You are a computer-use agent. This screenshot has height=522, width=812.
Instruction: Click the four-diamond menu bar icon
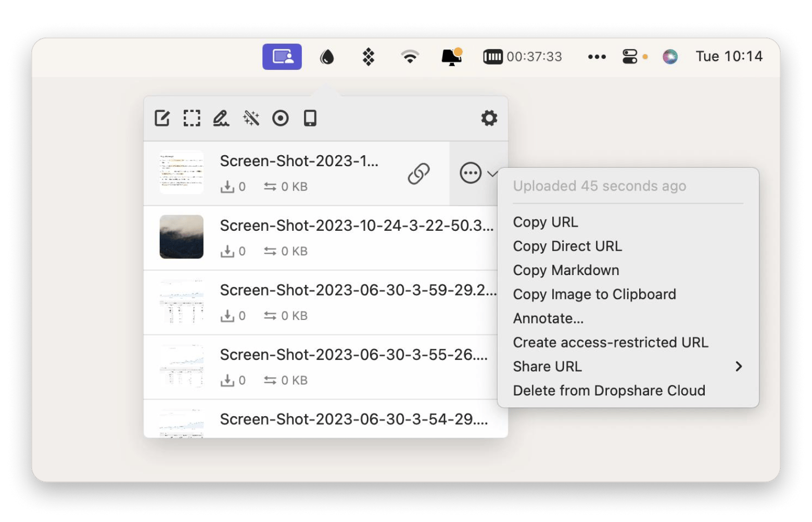click(x=369, y=56)
